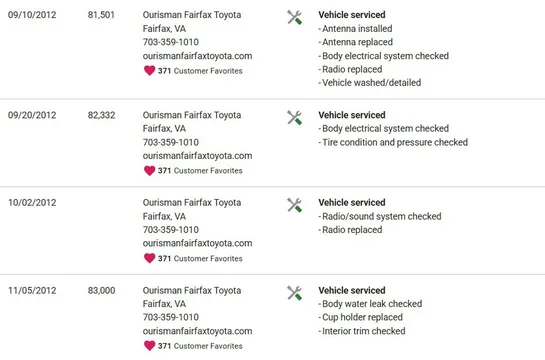Screen dimensions: 545x360
Task: Click Vehicle serviced heading for 09/10/2012
Action: tap(352, 15)
